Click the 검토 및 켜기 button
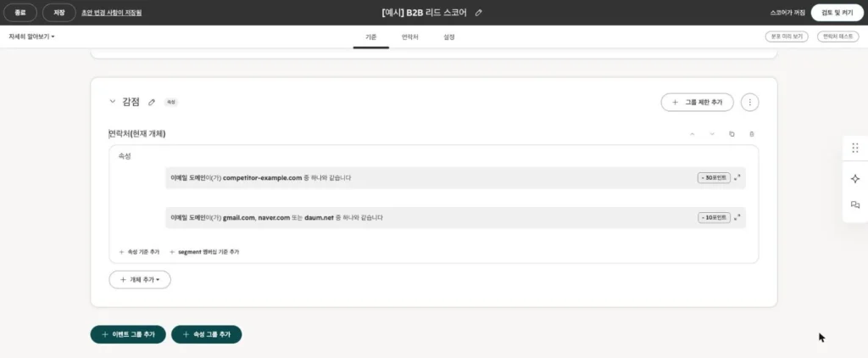The image size is (868, 358). click(x=837, y=13)
